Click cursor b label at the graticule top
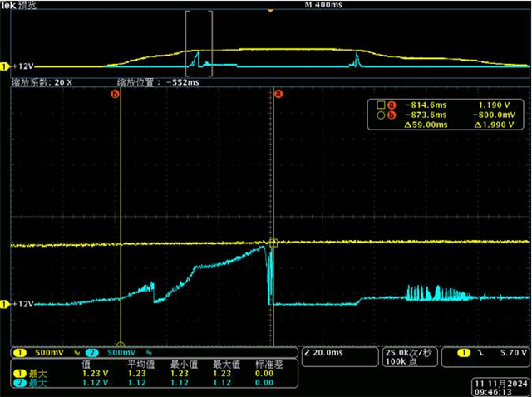 point(115,94)
